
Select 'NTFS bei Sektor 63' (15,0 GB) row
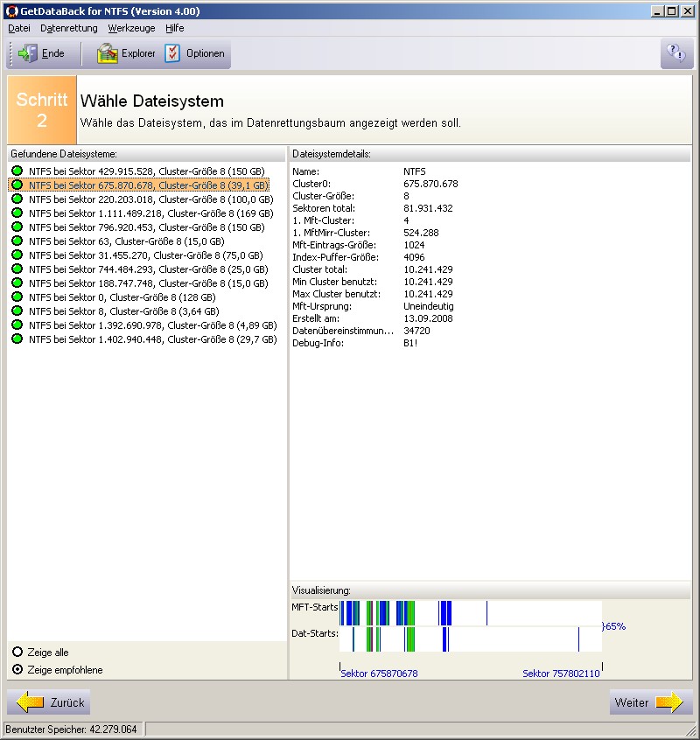(127, 241)
